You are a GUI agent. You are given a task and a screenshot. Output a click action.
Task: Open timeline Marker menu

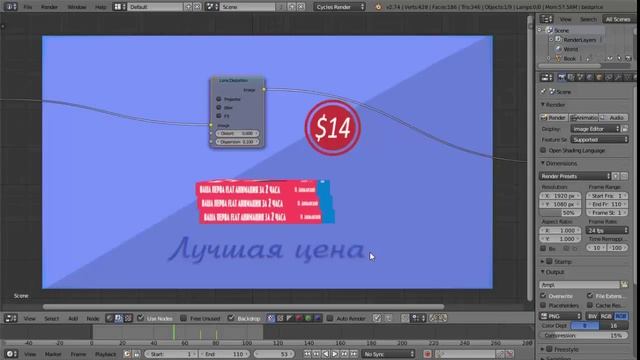[x=53, y=354]
